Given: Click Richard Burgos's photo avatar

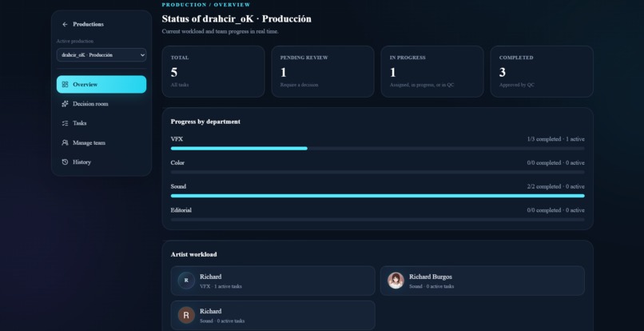Looking at the screenshot, I should 396,281.
